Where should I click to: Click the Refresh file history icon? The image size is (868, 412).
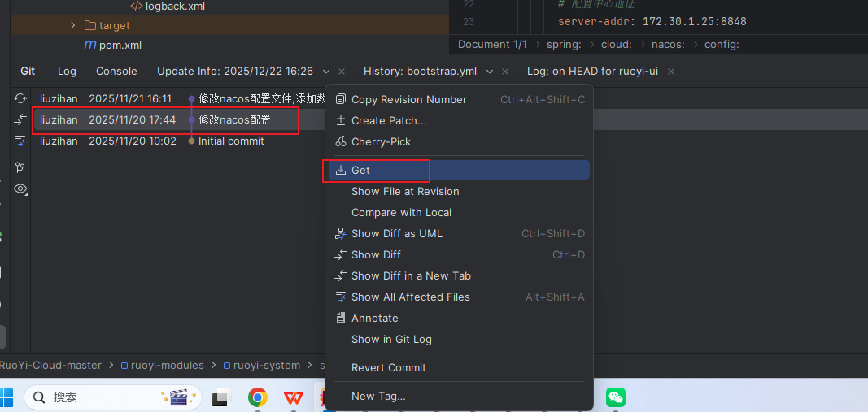[x=20, y=98]
